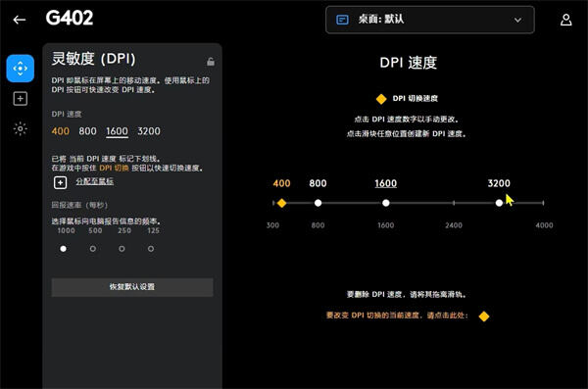Select the Sensitivity (DPI) sidebar icon
The height and width of the screenshot is (389, 588).
tap(21, 69)
